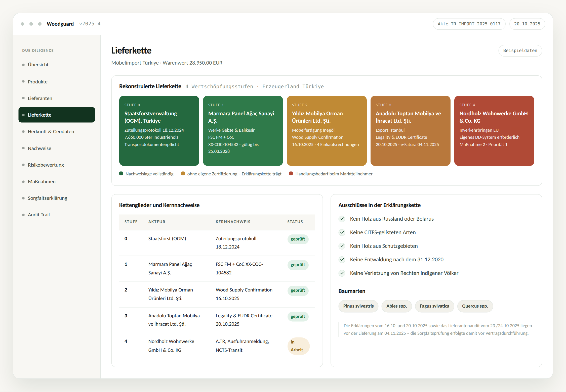This screenshot has height=392, width=566.
Task: Click the Baumarten heading
Action: click(352, 291)
